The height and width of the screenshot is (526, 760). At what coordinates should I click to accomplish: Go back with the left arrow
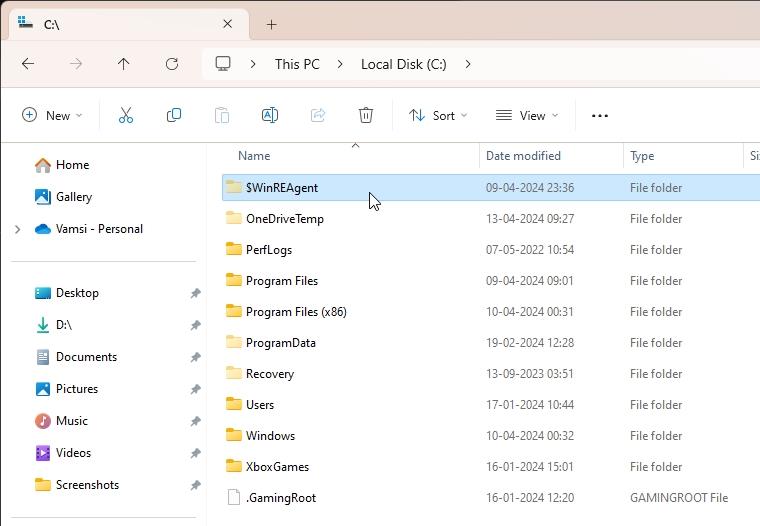28,64
